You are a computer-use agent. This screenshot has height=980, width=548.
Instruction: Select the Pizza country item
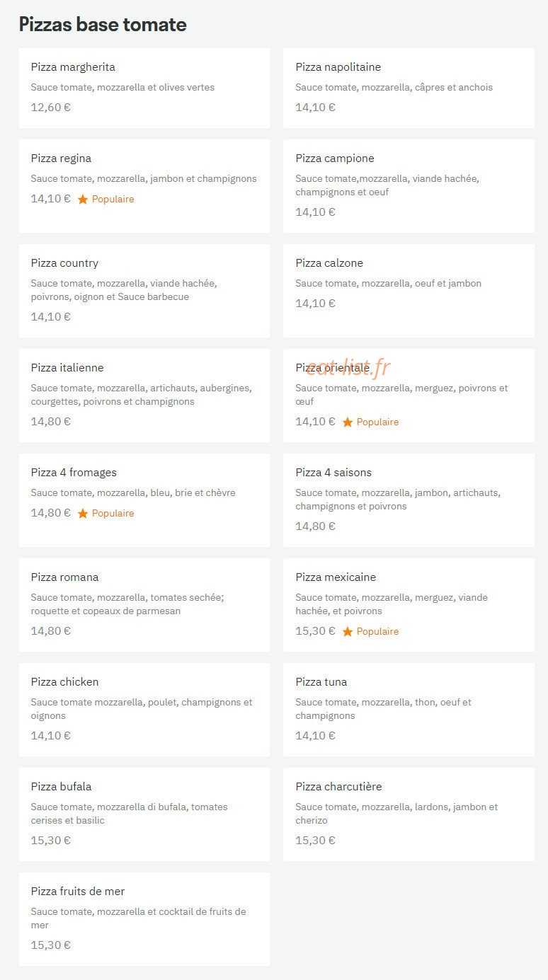[144, 291]
